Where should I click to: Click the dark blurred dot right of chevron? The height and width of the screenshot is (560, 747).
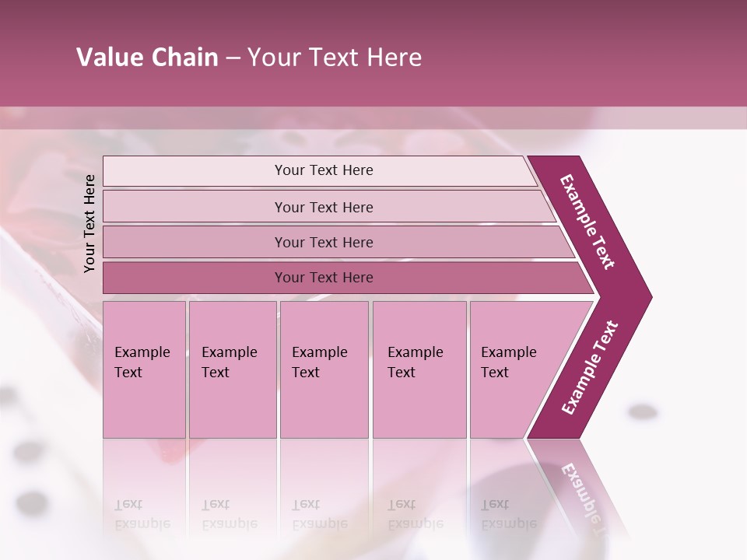pyautogui.click(x=642, y=411)
